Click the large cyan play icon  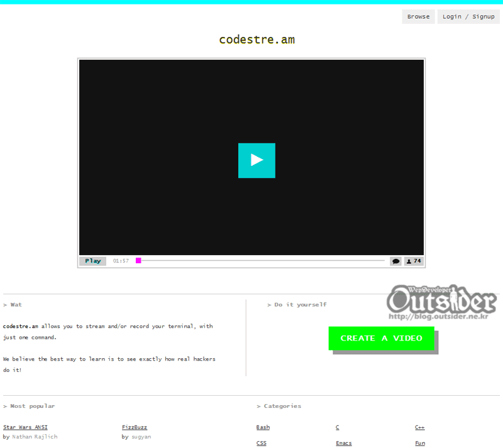click(257, 160)
